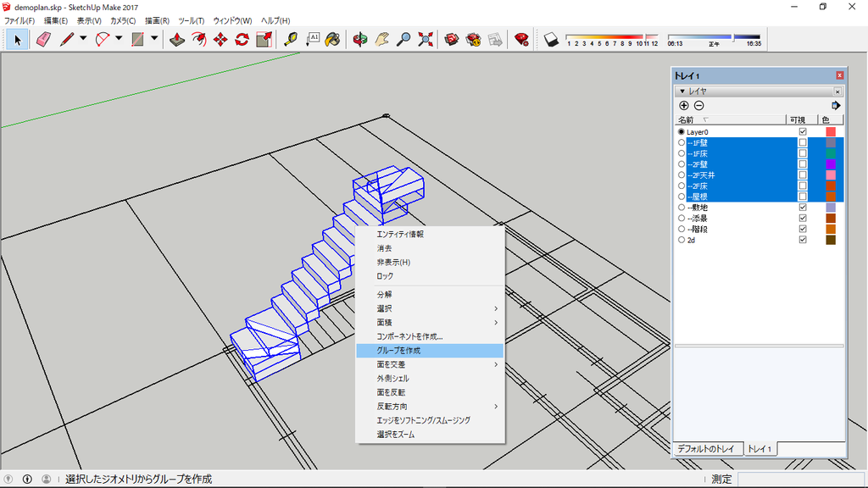Click the Extension Manager ruby icon

(521, 39)
